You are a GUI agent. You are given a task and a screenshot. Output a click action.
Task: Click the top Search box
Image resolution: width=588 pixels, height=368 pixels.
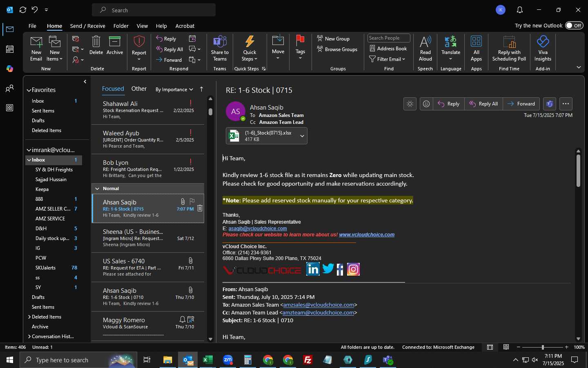[154, 10]
